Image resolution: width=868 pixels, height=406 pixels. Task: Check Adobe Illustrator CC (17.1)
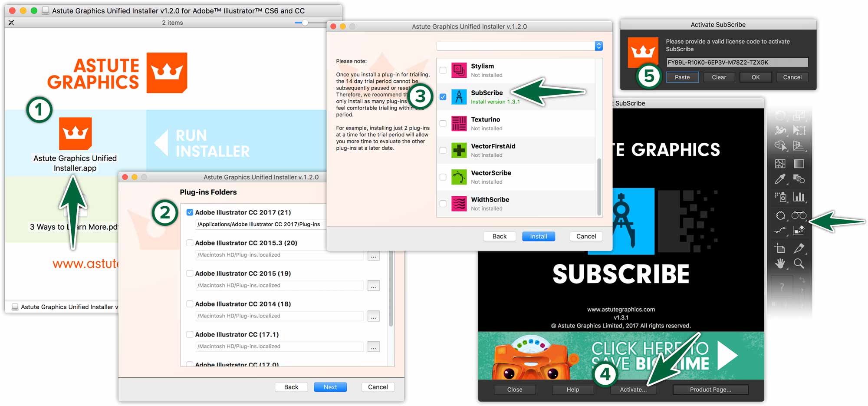point(190,334)
